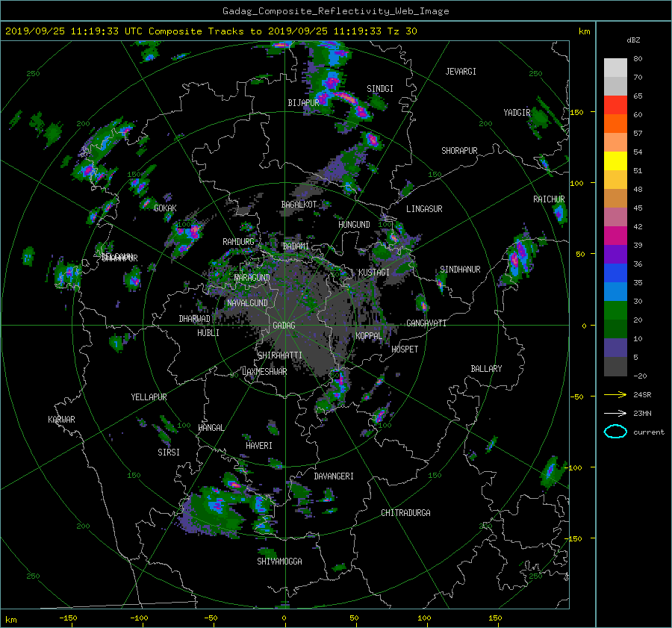Click the JEVARGI location label
The width and height of the screenshot is (672, 628).
[461, 72]
